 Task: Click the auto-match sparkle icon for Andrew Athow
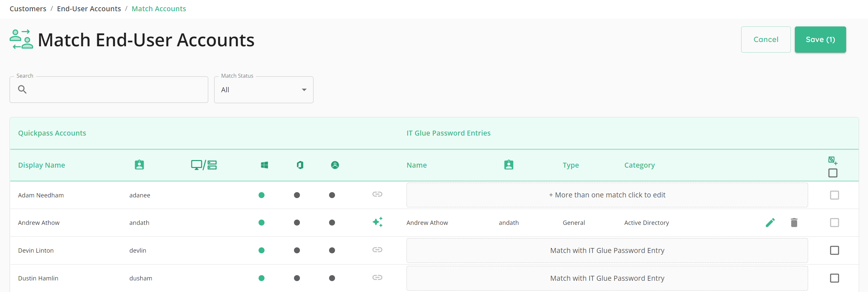click(x=377, y=222)
